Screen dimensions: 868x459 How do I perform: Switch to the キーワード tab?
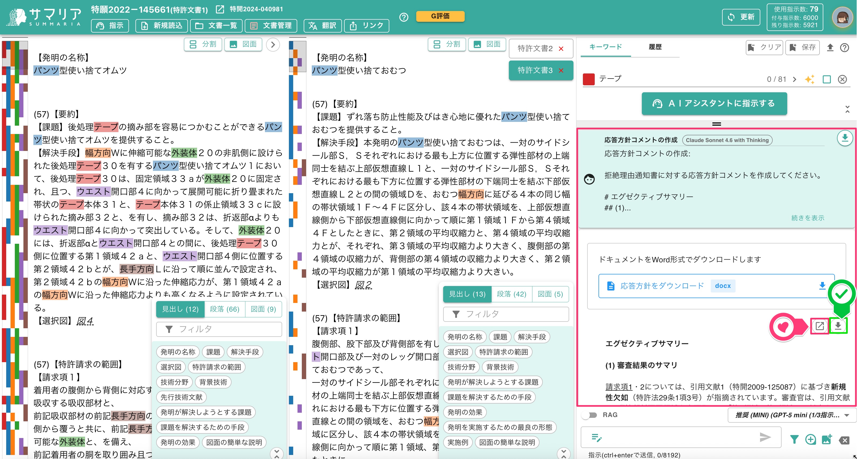pyautogui.click(x=605, y=47)
